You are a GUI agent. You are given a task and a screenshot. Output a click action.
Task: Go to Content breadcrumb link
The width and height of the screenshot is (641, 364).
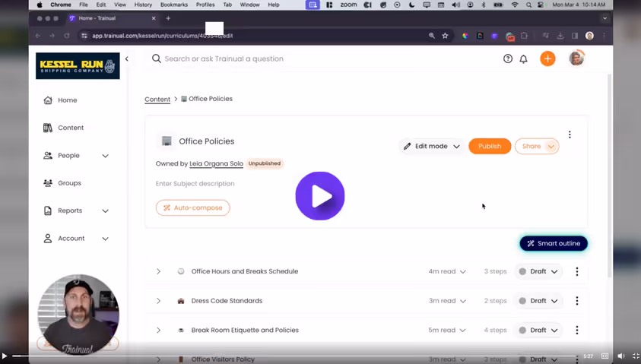pos(157,100)
